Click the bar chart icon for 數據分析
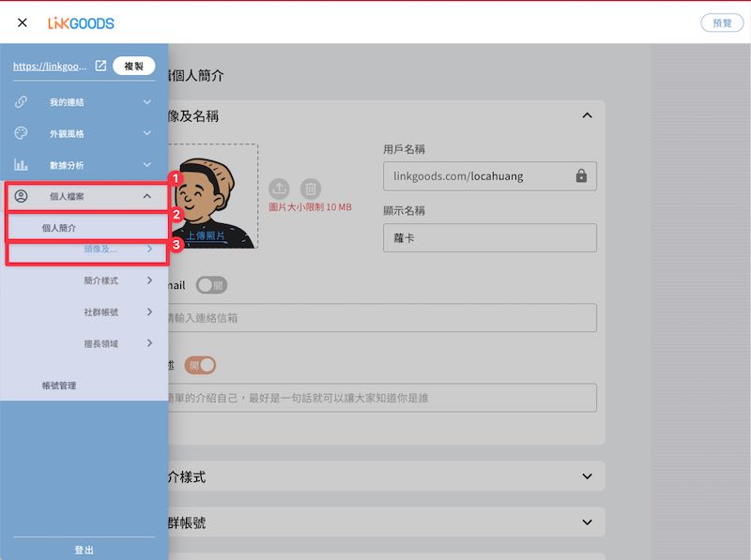The width and height of the screenshot is (751, 560). pyautogui.click(x=21, y=165)
